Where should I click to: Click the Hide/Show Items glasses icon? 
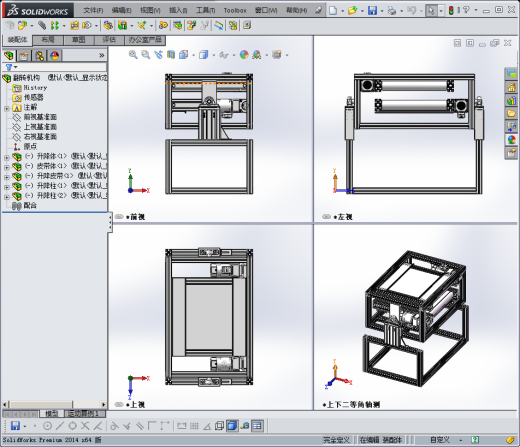pos(224,55)
